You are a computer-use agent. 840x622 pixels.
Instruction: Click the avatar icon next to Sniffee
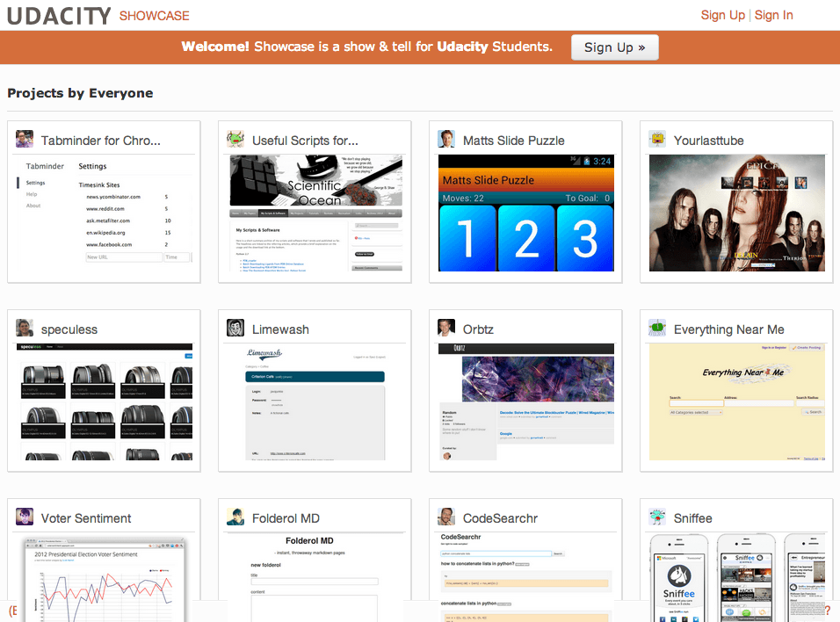tap(657, 517)
